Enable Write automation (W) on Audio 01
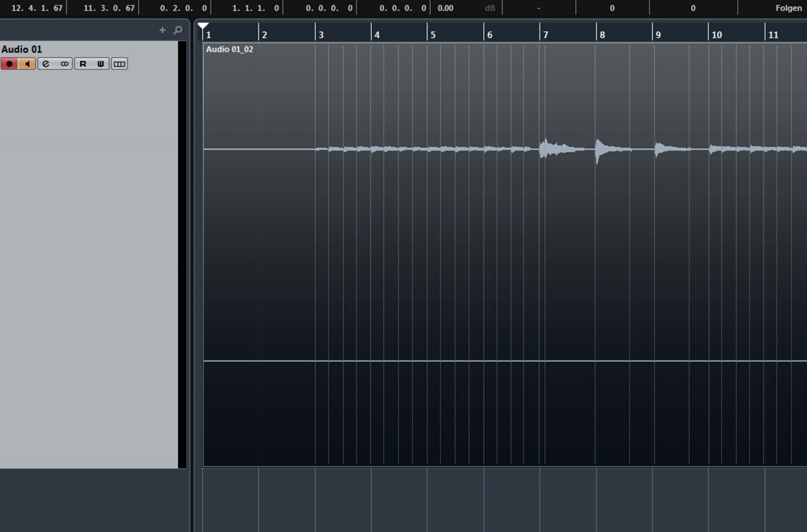The height and width of the screenshot is (532, 807). (x=100, y=64)
